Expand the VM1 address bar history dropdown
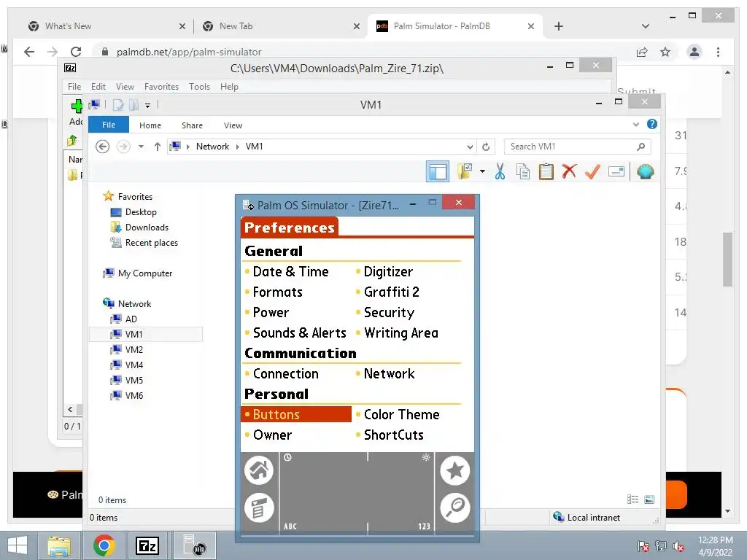The width and height of the screenshot is (747, 560). pos(470,147)
